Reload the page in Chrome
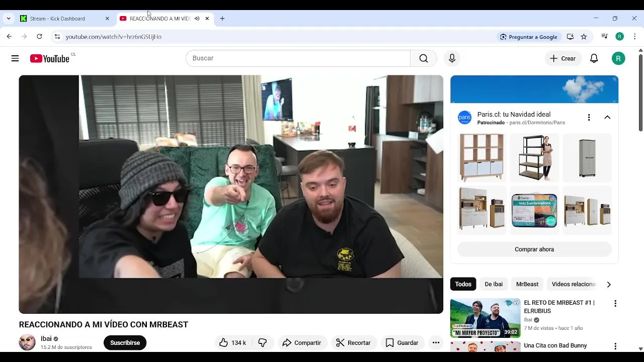This screenshot has height=362, width=644. point(39,37)
